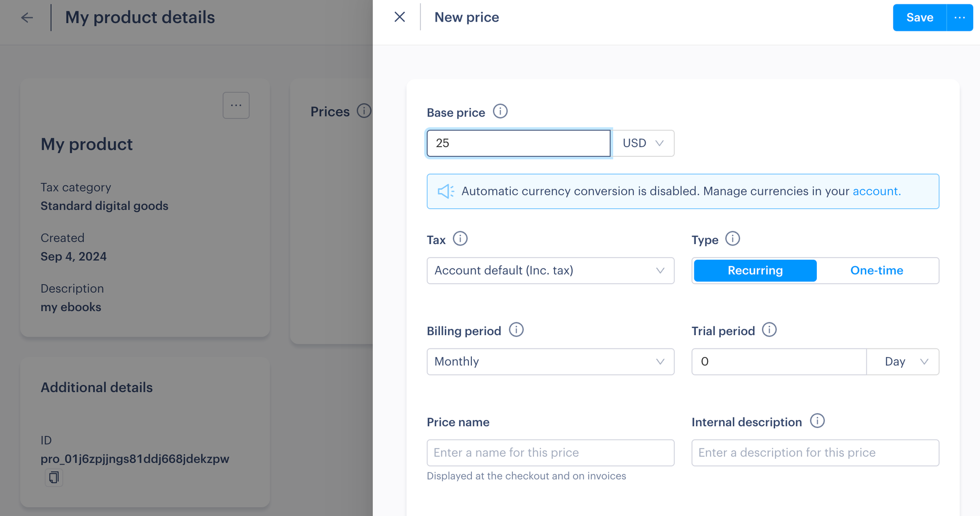Screen dimensions: 980x516
Task: Close the New price panel
Action: pos(399,17)
